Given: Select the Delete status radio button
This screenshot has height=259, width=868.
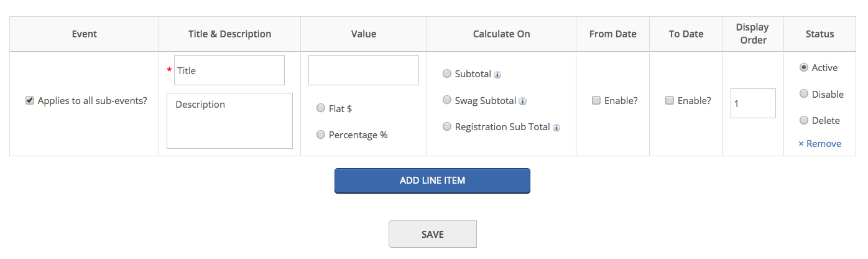Looking at the screenshot, I should [803, 120].
